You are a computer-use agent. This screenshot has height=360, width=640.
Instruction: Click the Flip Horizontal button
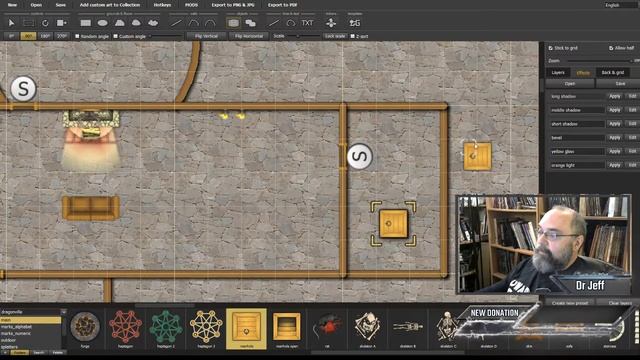[249, 36]
